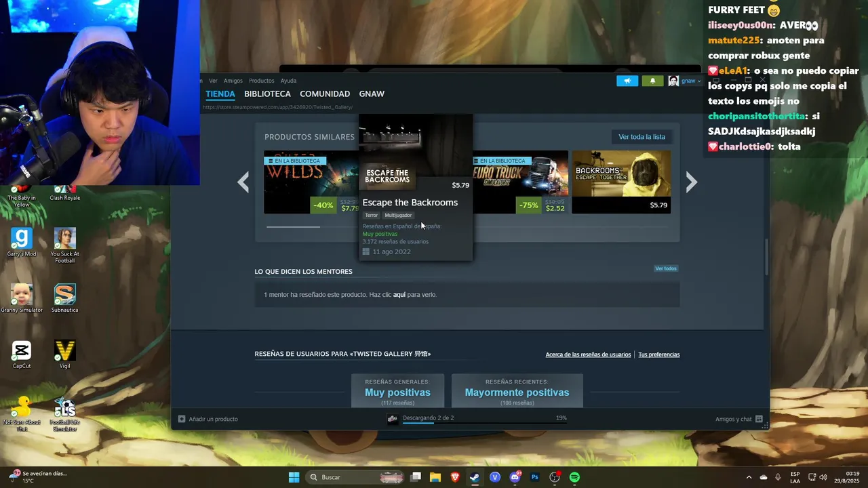Click 'Añadir un producto' plus icon
Image resolution: width=868 pixels, height=488 pixels.
click(x=181, y=419)
